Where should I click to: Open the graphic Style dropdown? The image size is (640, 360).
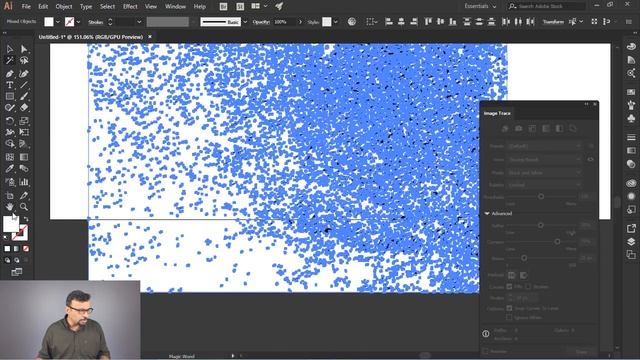pos(336,22)
